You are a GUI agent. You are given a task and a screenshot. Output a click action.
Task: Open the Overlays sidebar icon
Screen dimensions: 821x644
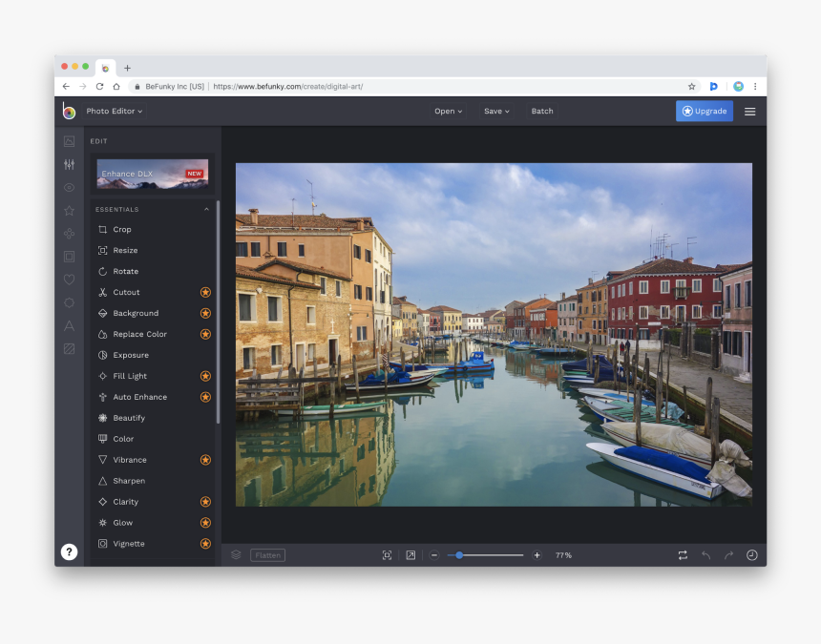pyautogui.click(x=69, y=302)
